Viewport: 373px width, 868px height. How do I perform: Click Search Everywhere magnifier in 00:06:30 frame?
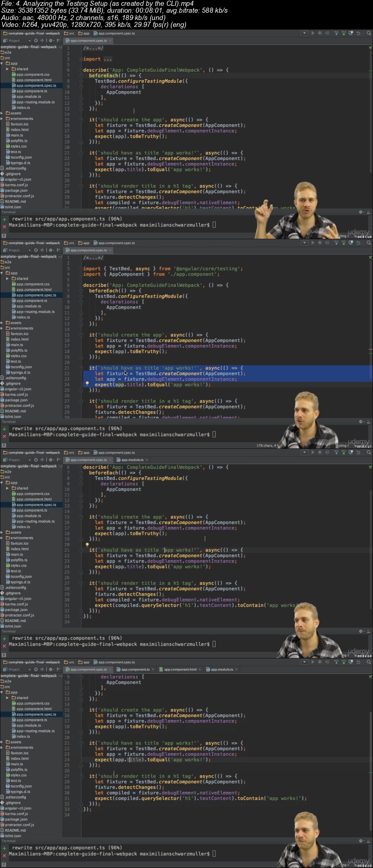(369, 662)
